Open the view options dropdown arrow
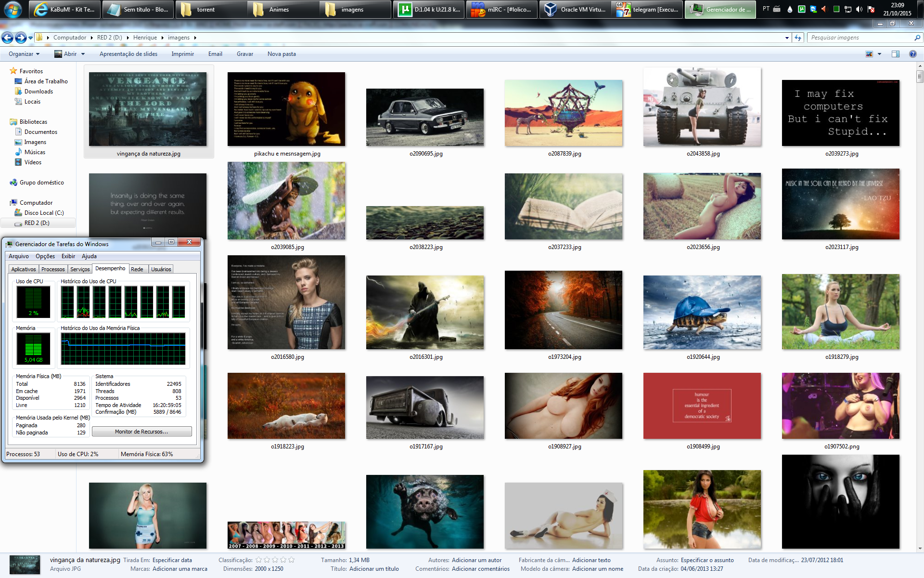This screenshot has width=924, height=578. [879, 54]
